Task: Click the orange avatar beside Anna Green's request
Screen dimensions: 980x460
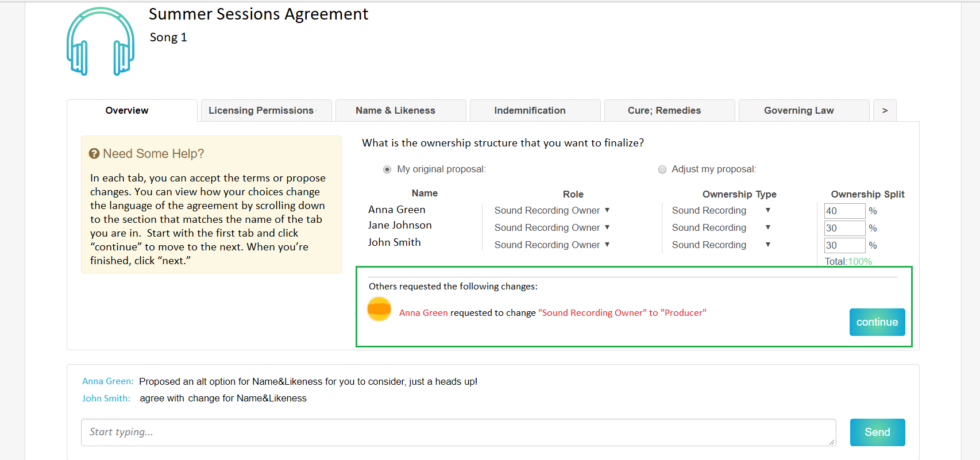Action: click(379, 310)
